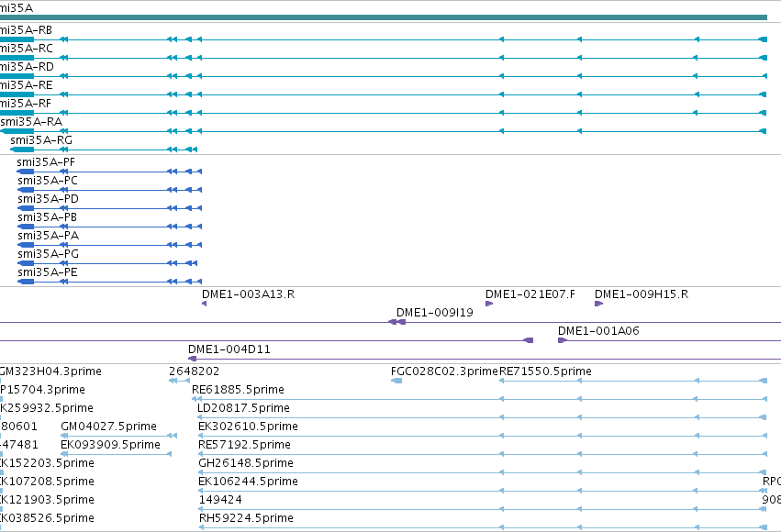Viewport: 781px width, 532px height.
Task: Click the 2648202 EST arrow glyphs
Action: 179,381
